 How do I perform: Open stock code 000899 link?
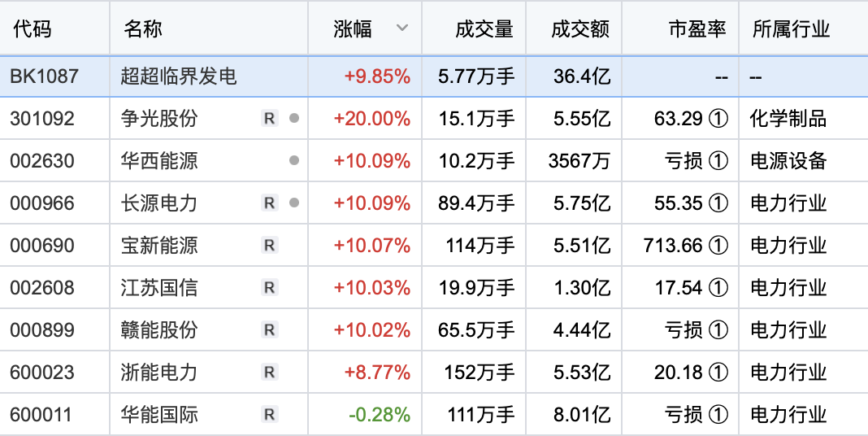[42, 330]
